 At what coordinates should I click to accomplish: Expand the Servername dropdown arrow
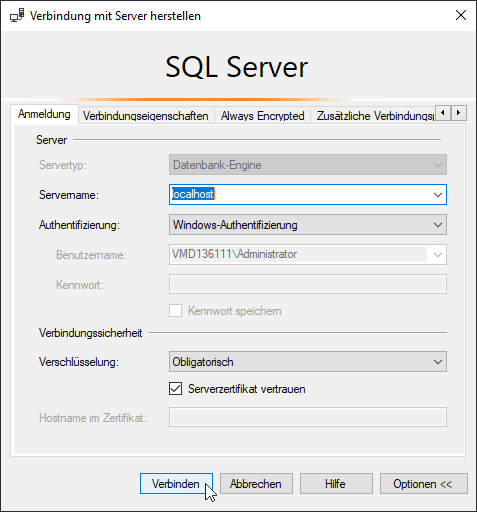pos(438,195)
